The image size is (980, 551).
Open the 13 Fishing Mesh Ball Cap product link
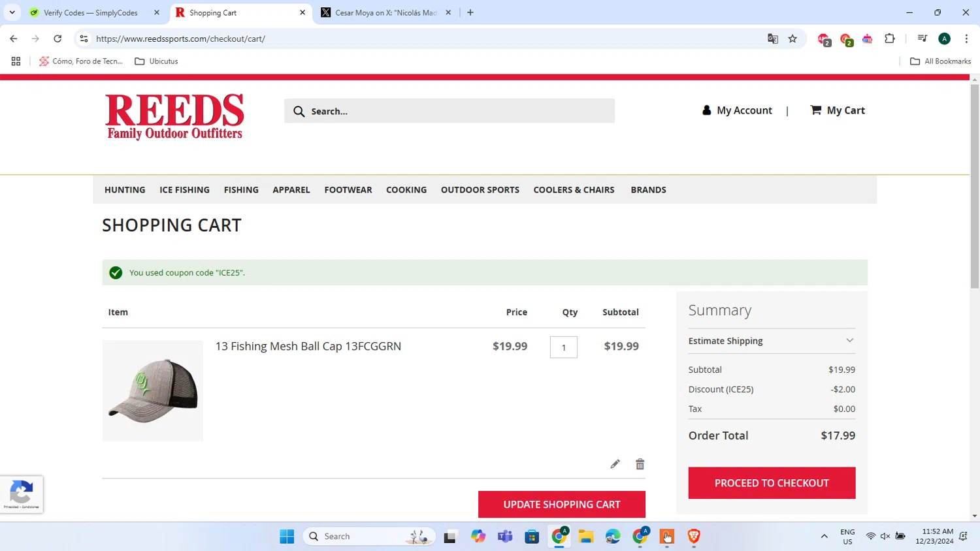pyautogui.click(x=308, y=346)
